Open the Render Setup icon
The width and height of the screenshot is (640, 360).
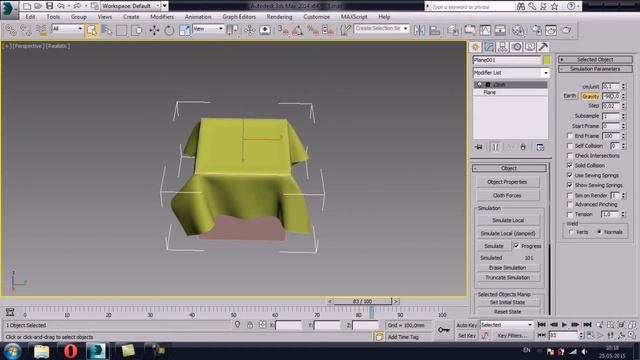tap(536, 30)
